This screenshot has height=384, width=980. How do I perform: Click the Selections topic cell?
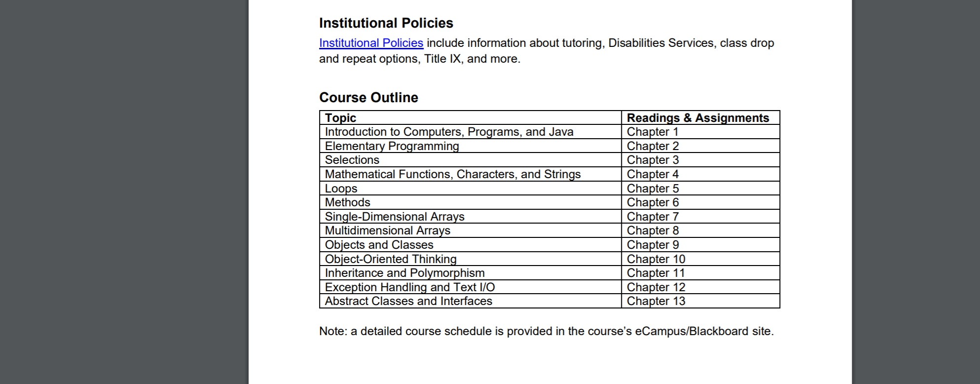[471, 160]
